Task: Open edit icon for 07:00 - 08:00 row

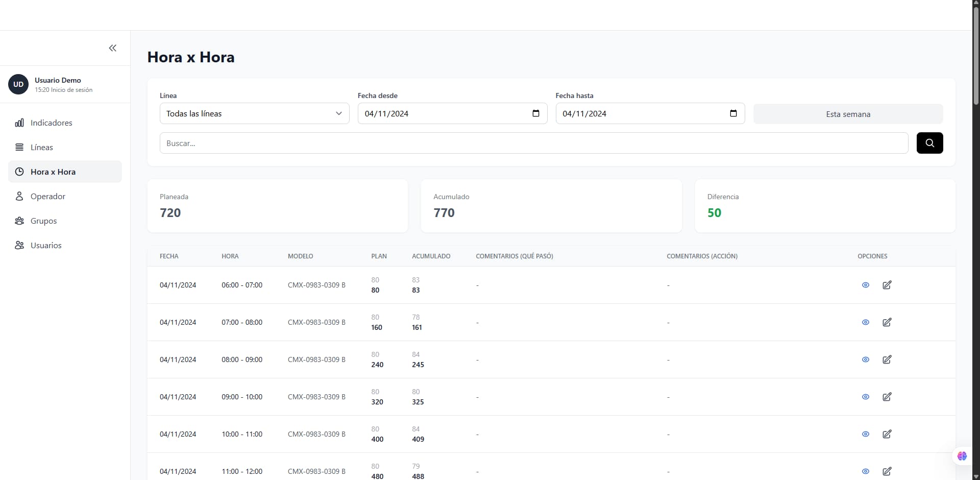Action: 887,322
